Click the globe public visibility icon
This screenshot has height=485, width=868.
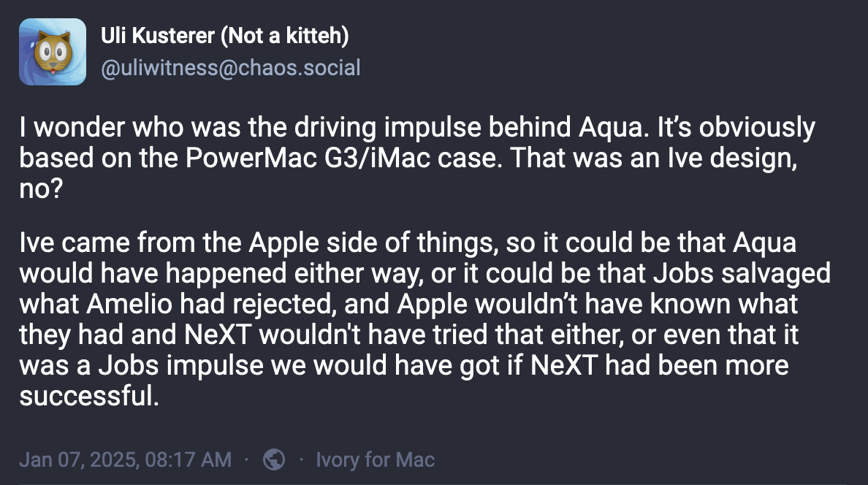tap(274, 459)
